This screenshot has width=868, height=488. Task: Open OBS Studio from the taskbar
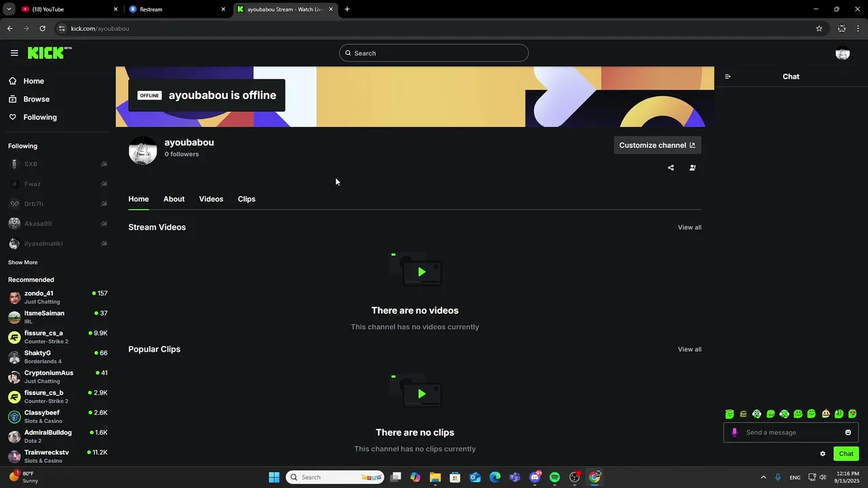pyautogui.click(x=574, y=477)
